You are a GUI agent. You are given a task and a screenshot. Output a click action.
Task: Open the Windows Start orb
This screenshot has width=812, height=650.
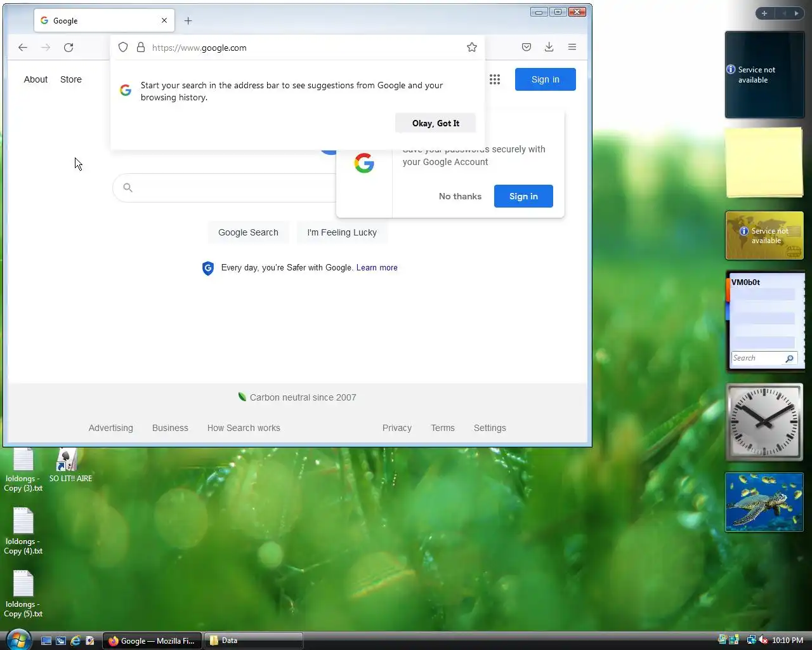[x=18, y=640]
